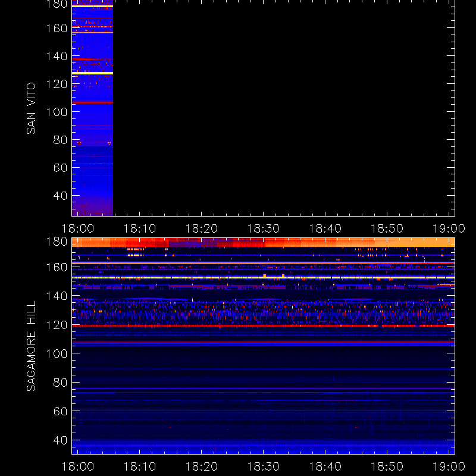
Task: Click 18:30 time label under San Vito plot
Action: [x=264, y=228]
